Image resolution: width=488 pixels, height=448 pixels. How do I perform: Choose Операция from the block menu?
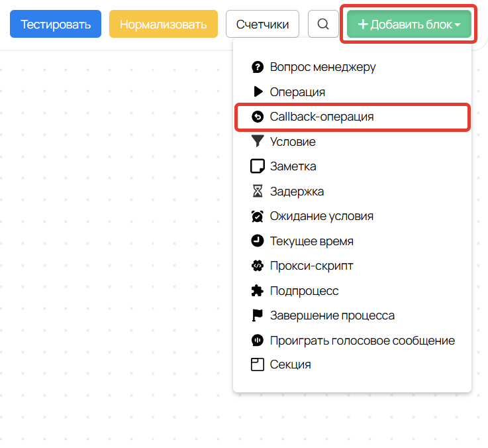click(x=352, y=92)
